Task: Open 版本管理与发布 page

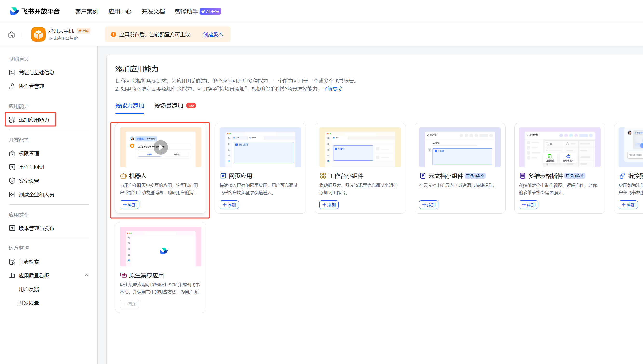Action: [x=36, y=228]
